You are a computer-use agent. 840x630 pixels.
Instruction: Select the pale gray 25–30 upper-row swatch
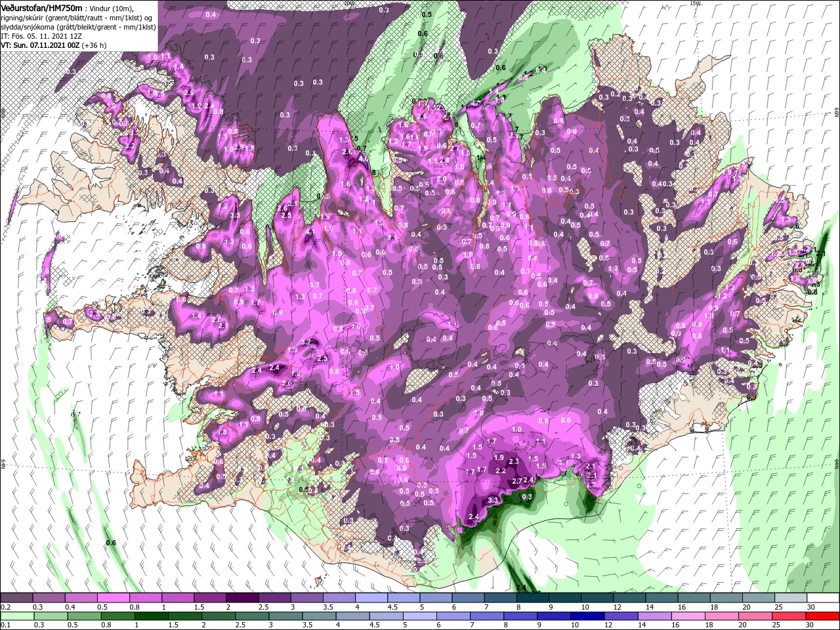click(791, 598)
